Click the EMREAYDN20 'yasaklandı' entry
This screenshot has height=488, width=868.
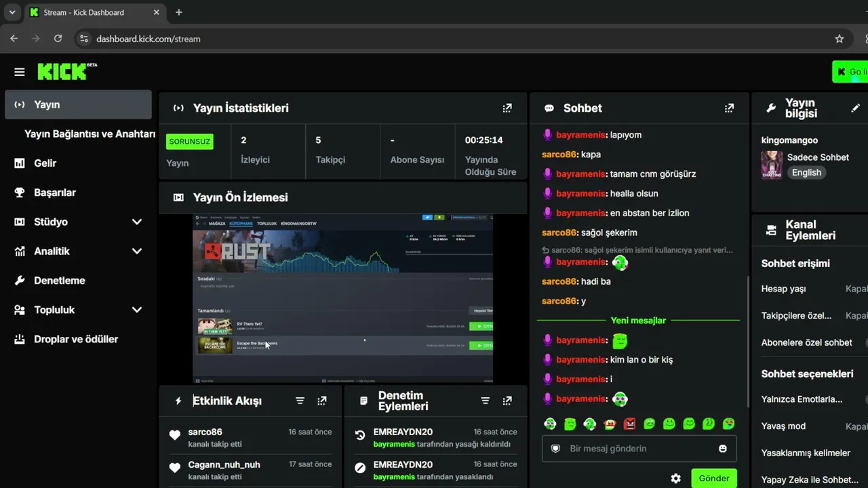coord(435,470)
